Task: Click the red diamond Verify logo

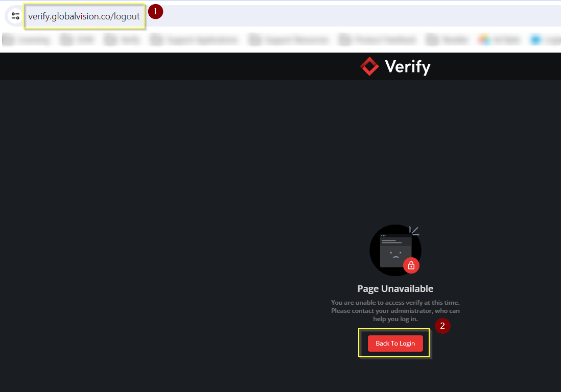Action: [x=369, y=66]
